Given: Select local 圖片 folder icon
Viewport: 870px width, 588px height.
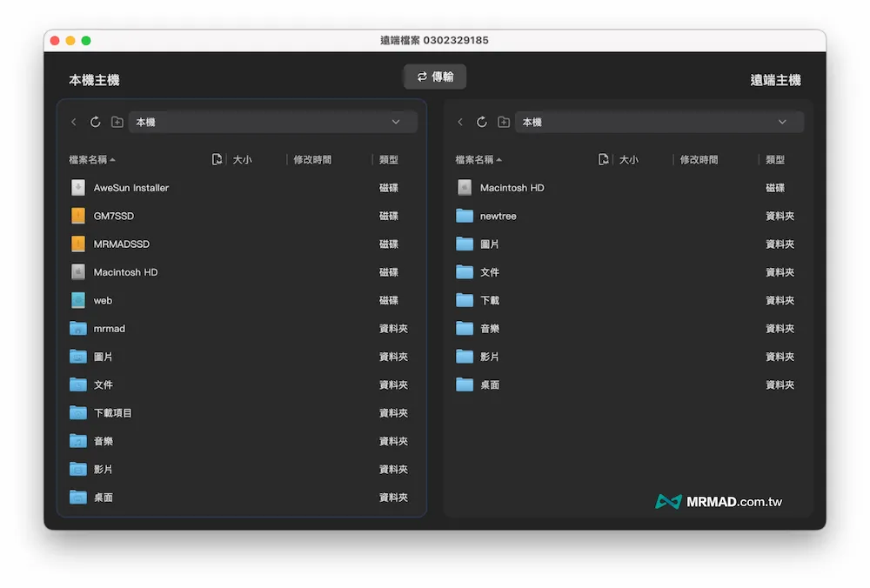Looking at the screenshot, I should (x=78, y=357).
